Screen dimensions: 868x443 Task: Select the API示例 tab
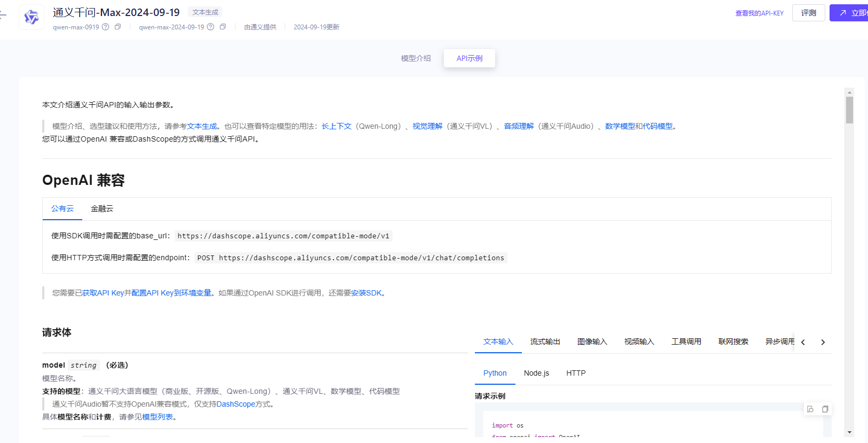(x=470, y=58)
